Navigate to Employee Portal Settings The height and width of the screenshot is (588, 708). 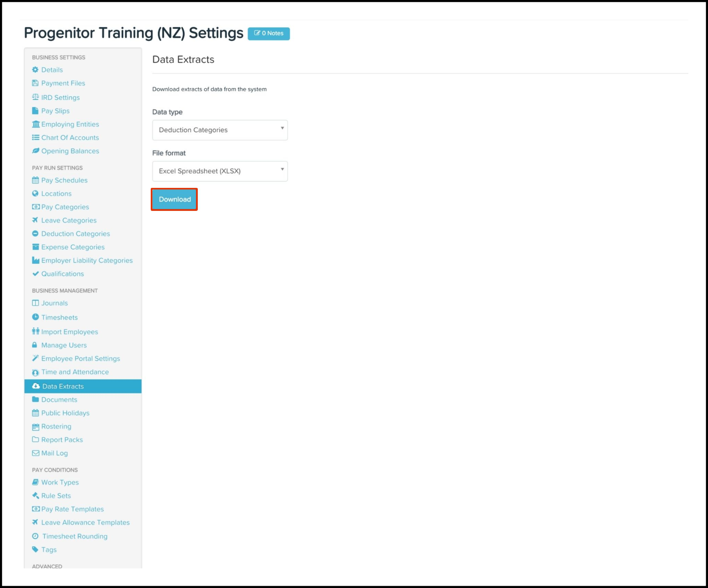pyautogui.click(x=81, y=359)
